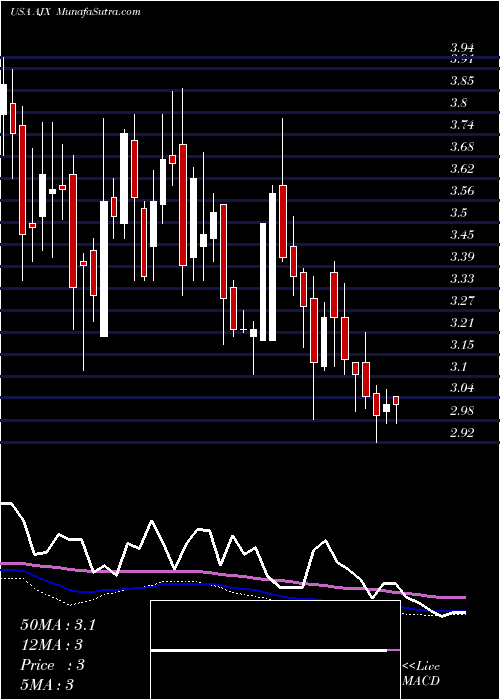Select the Price : 3 readout

(52, 665)
